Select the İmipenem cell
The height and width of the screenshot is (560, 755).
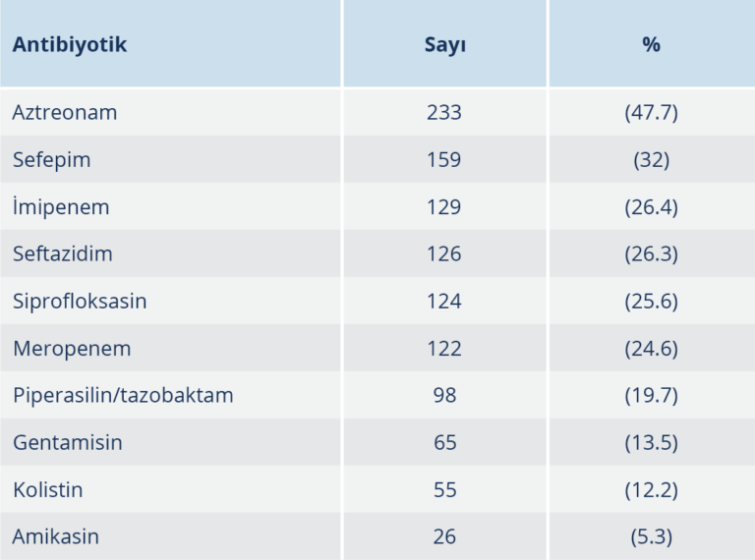point(61,206)
